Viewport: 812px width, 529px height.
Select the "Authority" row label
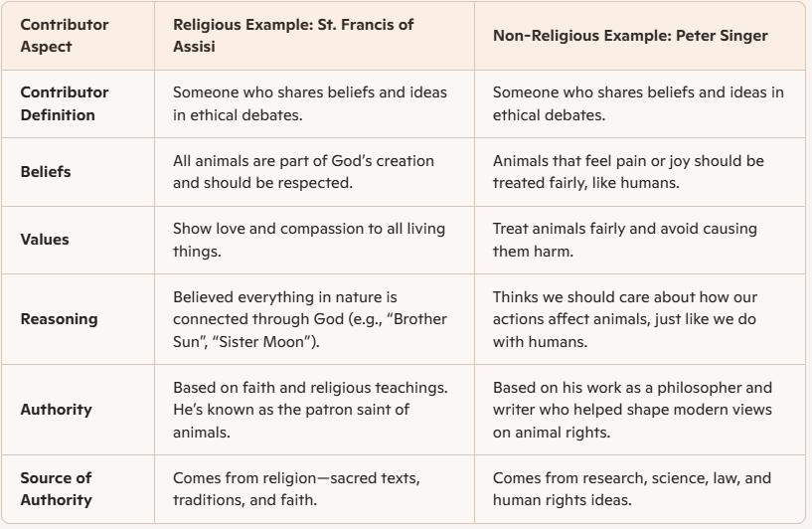(56, 409)
